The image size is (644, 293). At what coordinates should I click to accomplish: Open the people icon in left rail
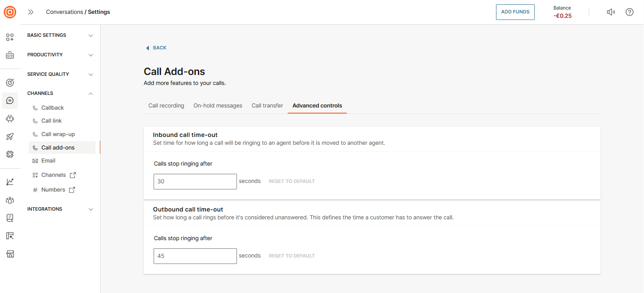click(10, 200)
